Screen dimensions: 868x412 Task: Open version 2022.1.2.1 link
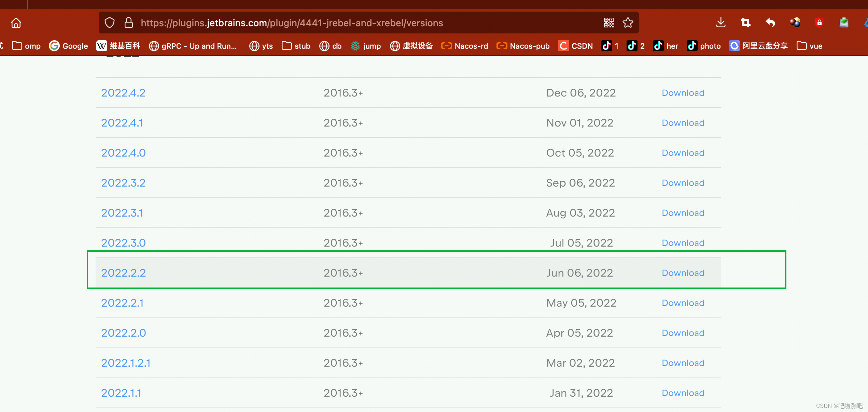(126, 363)
